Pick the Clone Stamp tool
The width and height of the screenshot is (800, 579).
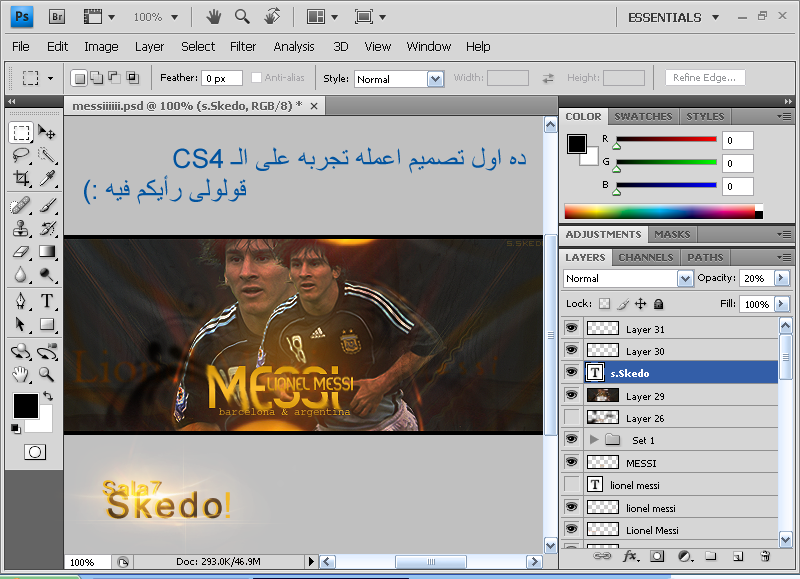click(x=21, y=229)
